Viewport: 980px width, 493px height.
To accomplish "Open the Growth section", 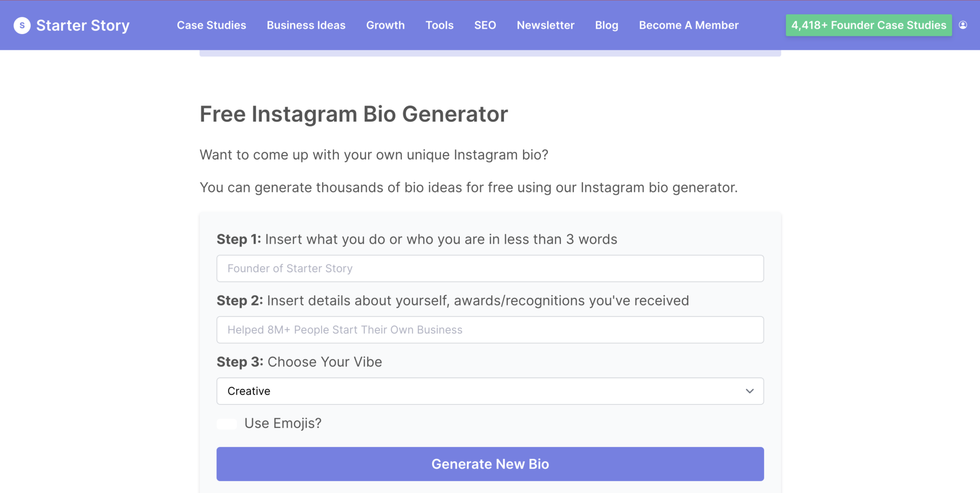I will point(385,25).
